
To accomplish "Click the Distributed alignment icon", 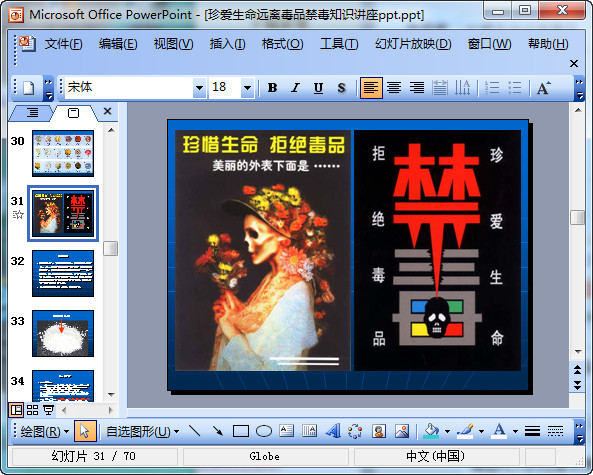I will point(440,88).
